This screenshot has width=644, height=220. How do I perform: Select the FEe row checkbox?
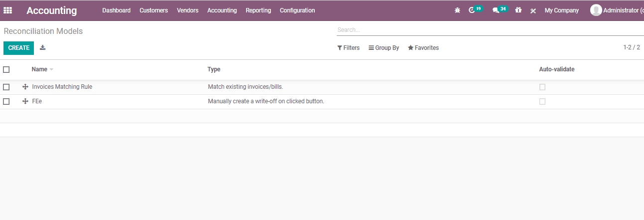point(6,101)
